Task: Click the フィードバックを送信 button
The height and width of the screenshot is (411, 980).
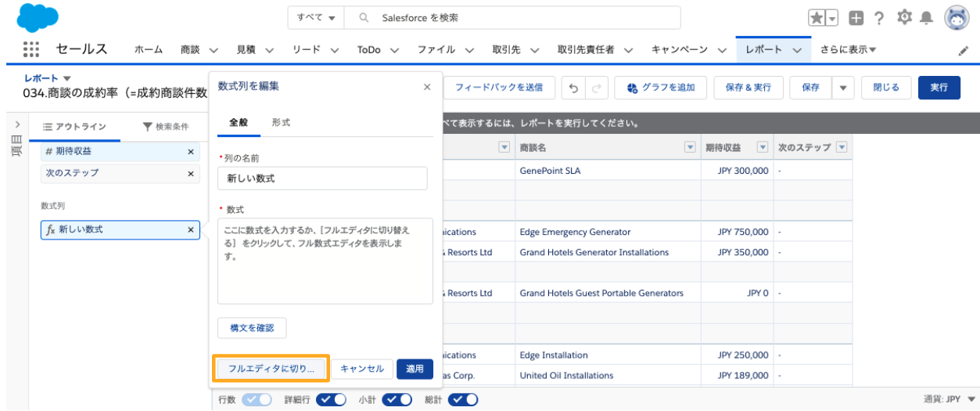Action: (499, 88)
